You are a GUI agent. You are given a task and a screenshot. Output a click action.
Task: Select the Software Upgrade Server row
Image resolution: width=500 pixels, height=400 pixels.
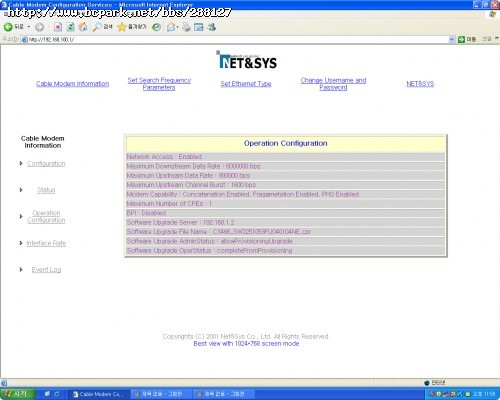pos(285,222)
